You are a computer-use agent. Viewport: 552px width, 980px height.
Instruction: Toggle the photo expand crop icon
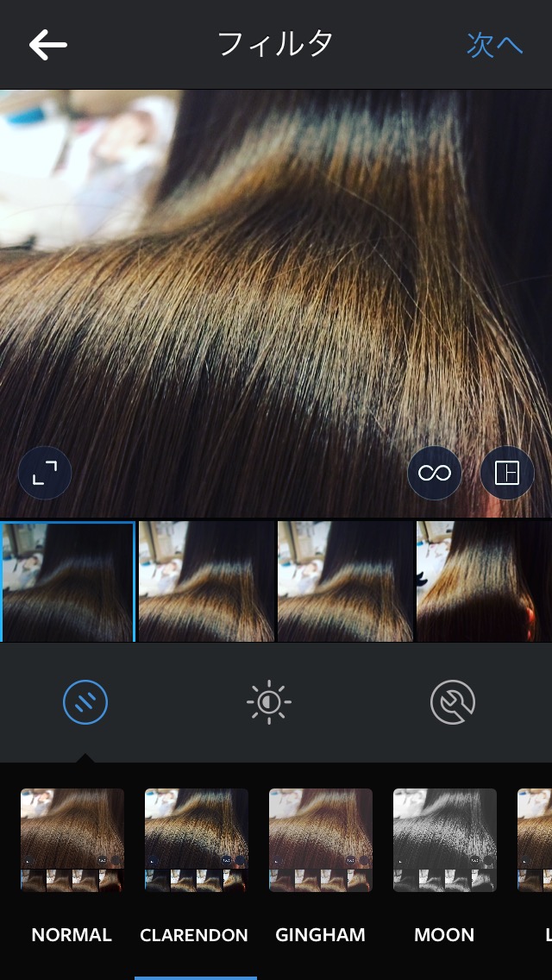(45, 473)
